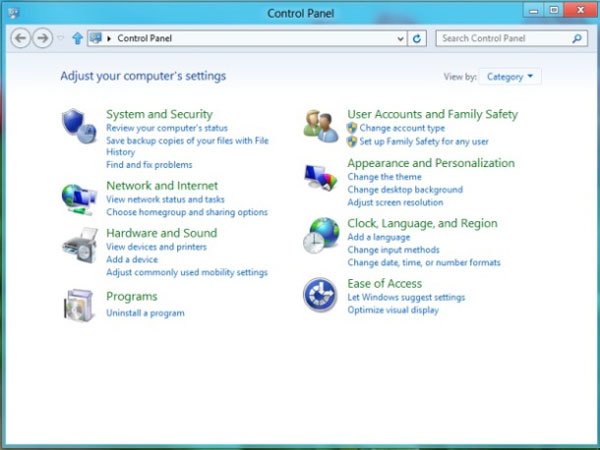
Task: Open the Programs category heading
Action: pos(132,297)
